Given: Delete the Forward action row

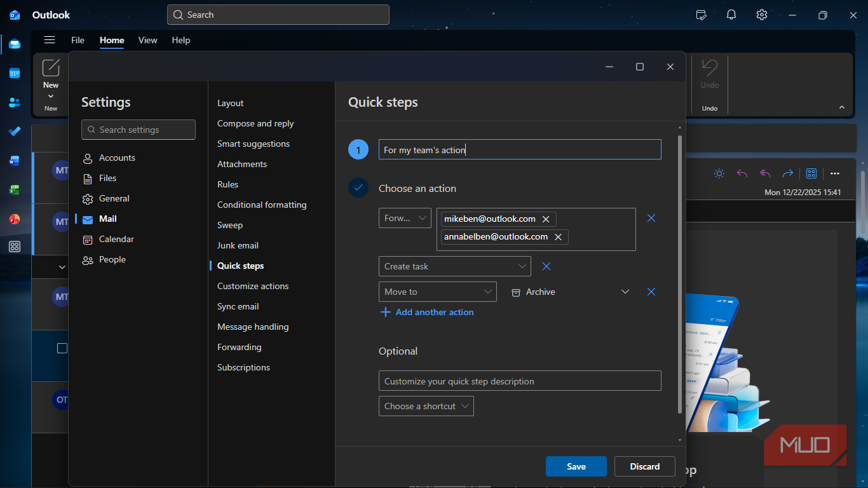Looking at the screenshot, I should pyautogui.click(x=651, y=218).
